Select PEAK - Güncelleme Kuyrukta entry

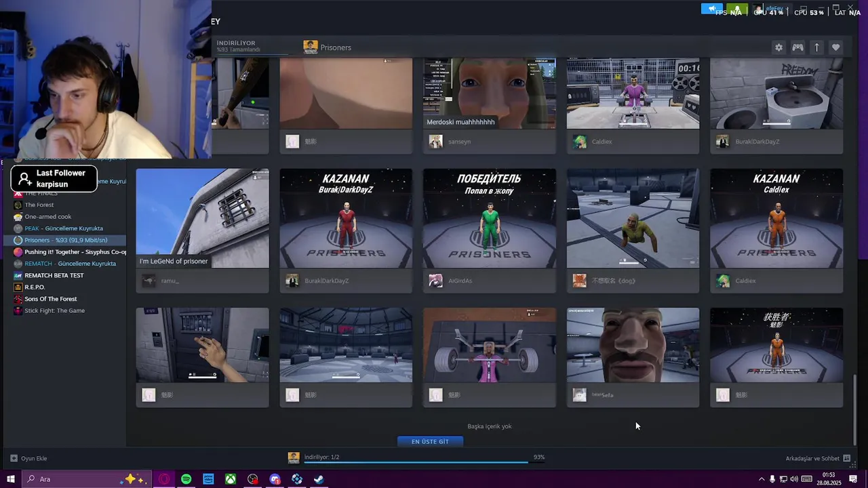[x=64, y=228]
